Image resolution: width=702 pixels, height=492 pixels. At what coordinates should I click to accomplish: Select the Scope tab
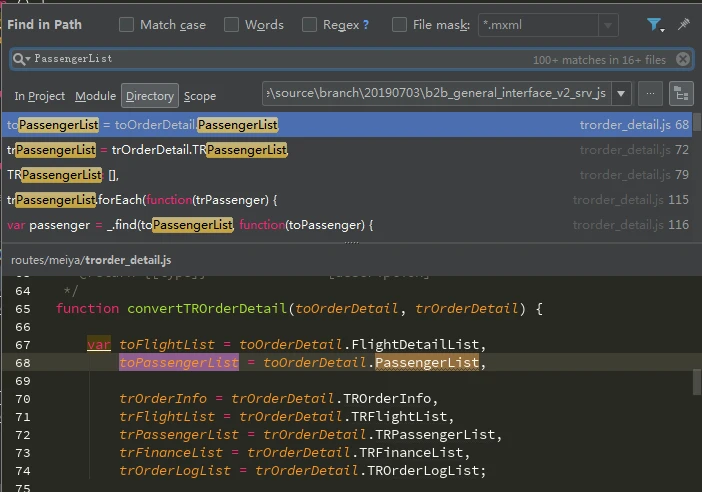tap(200, 96)
